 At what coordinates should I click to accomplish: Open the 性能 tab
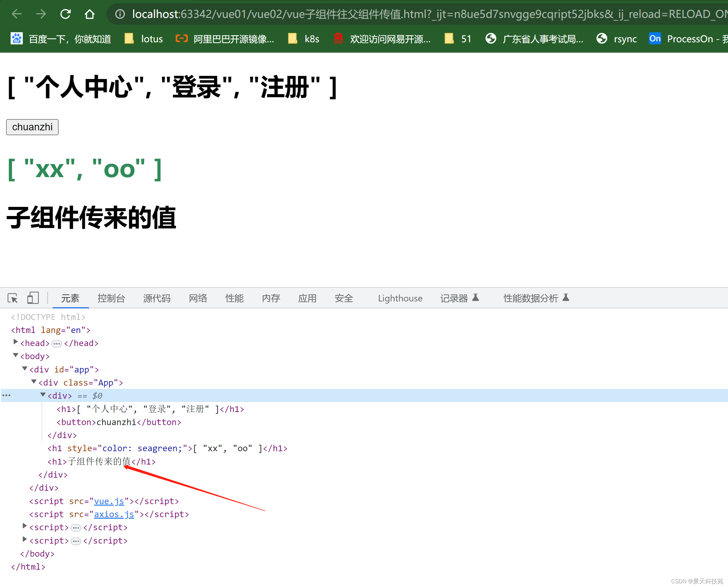[x=234, y=298]
